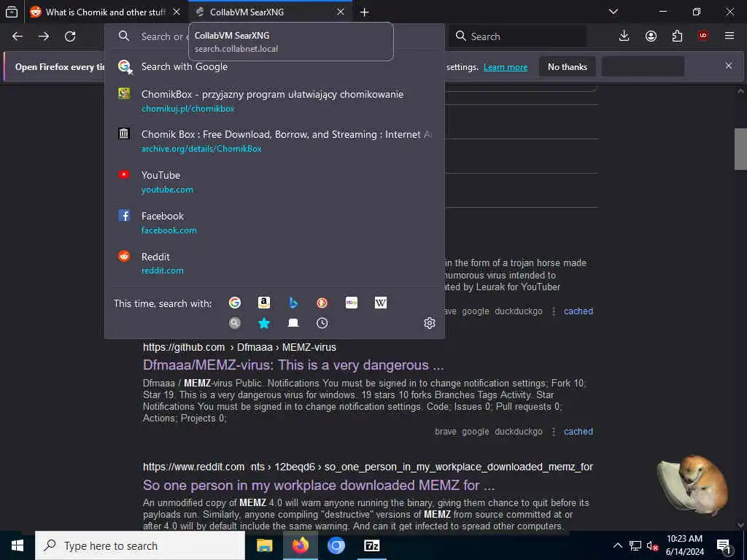The height and width of the screenshot is (560, 747).
Task: Click google link under Dfmaaa result
Action: coord(476,432)
